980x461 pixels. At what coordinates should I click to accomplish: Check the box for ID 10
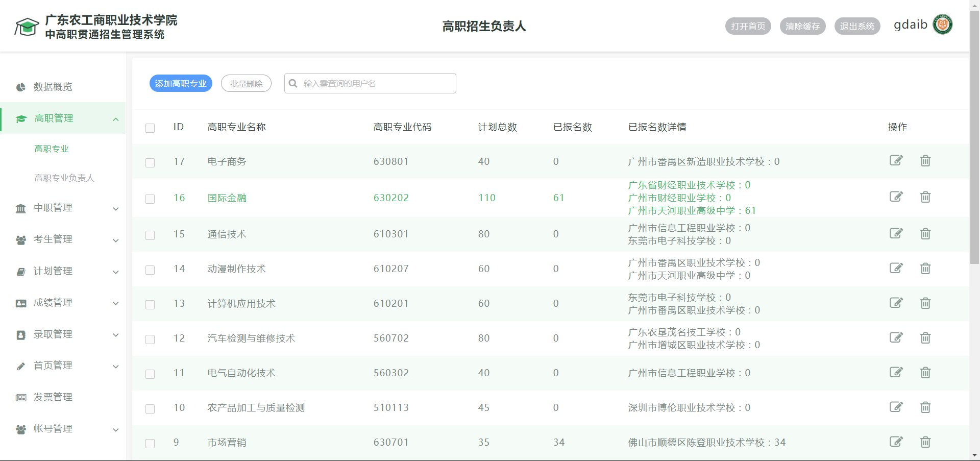(150, 408)
